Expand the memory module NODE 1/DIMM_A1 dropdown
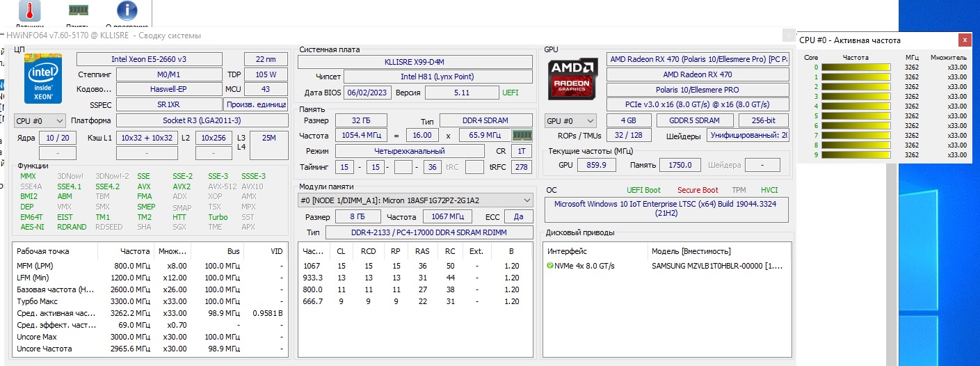 click(415, 200)
